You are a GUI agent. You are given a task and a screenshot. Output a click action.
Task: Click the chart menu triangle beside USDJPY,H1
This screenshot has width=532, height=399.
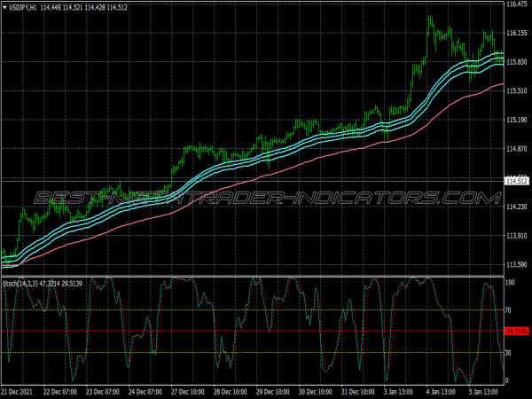tap(4, 7)
